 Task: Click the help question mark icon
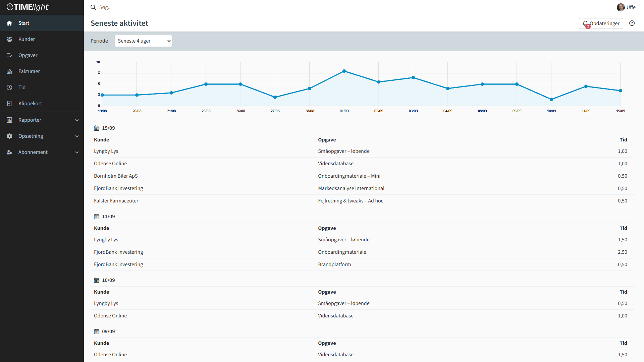632,23
